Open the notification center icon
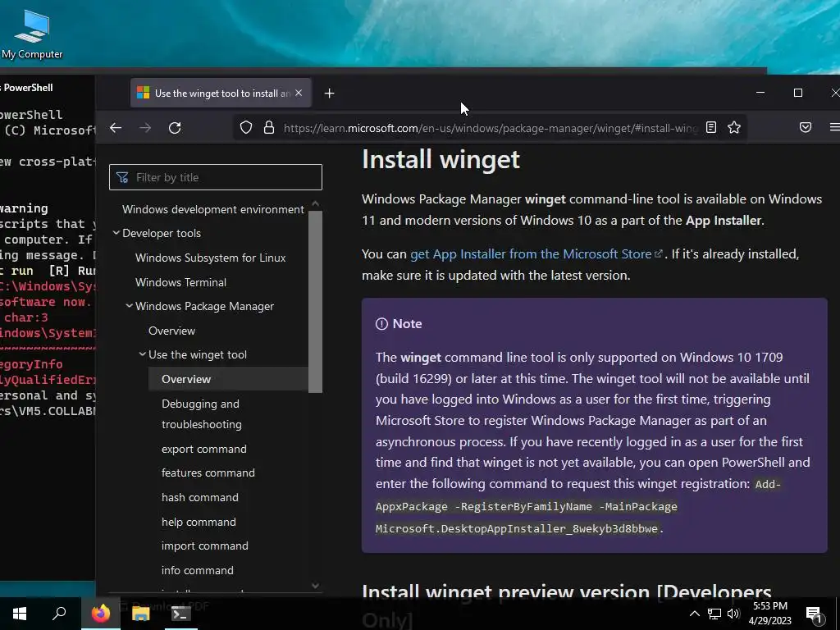Image resolution: width=840 pixels, height=630 pixels. pos(815,614)
